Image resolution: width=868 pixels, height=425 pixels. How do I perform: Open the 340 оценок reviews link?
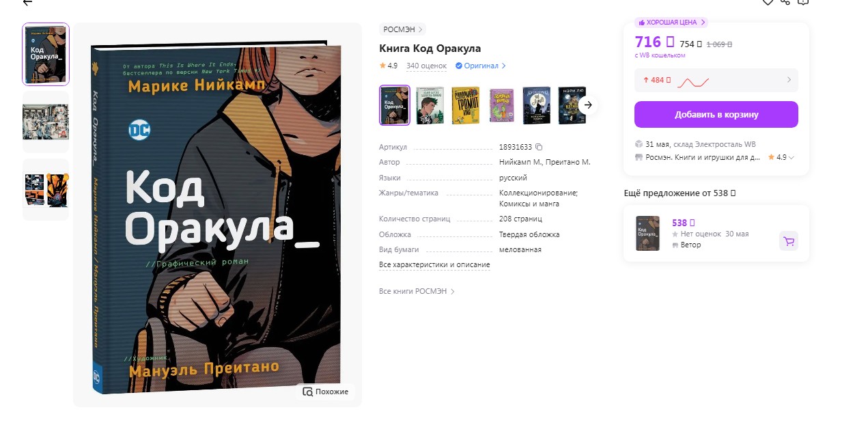[x=426, y=66]
